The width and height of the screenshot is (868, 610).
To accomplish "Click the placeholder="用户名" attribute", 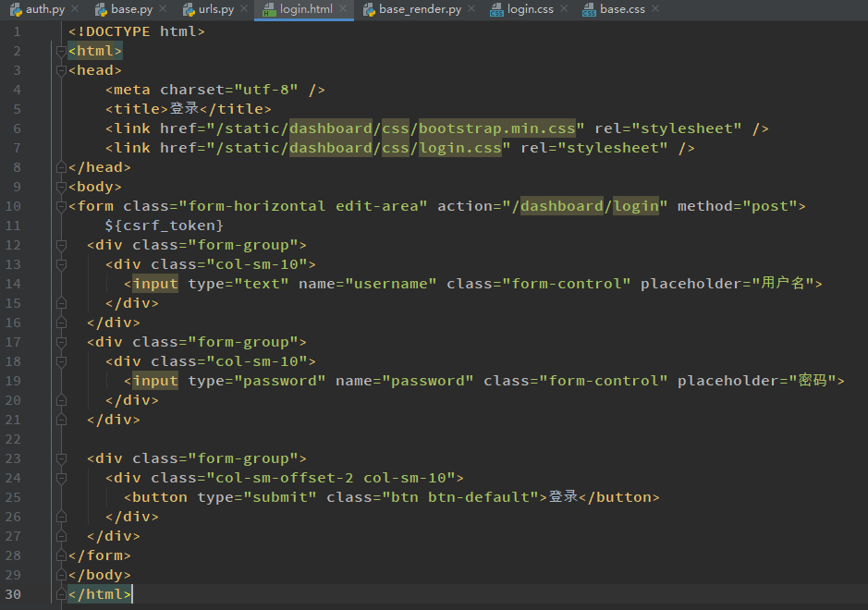I will [x=727, y=284].
